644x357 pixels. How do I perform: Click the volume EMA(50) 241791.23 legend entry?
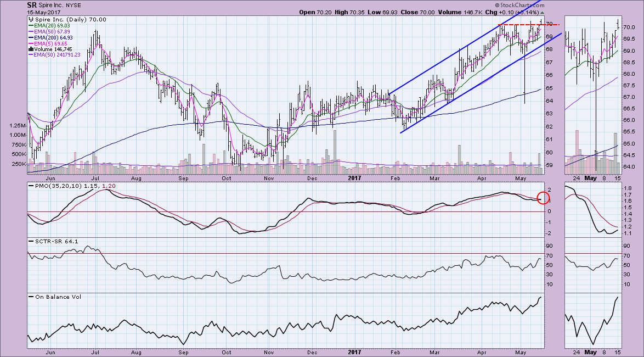coord(58,54)
